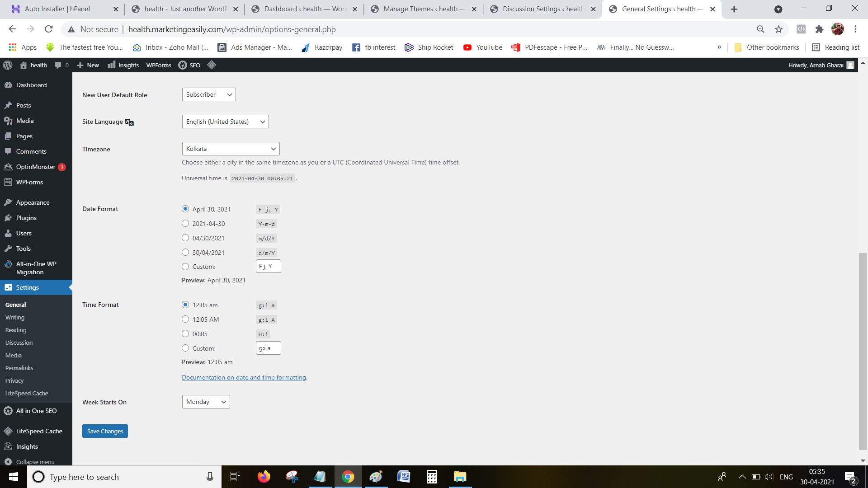
Task: Select April 30, 2021 date format radio button
Action: [185, 209]
